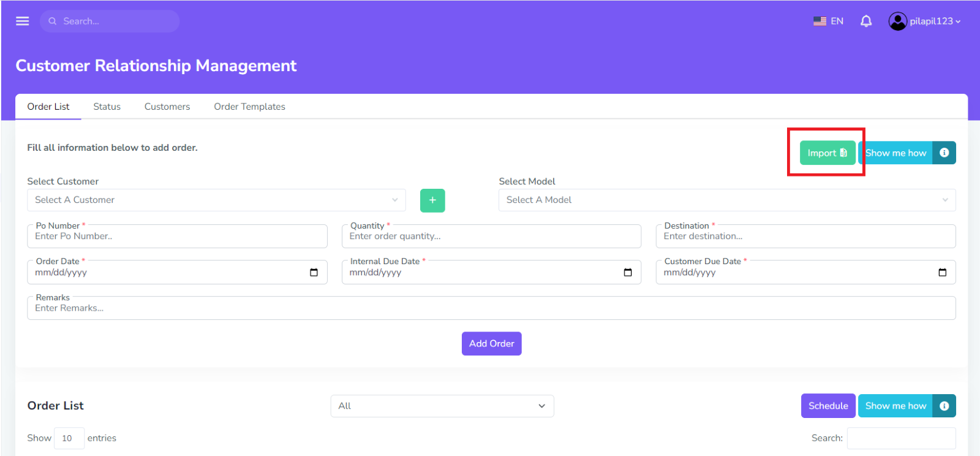
Task: Click the US flag language icon
Action: click(x=820, y=21)
